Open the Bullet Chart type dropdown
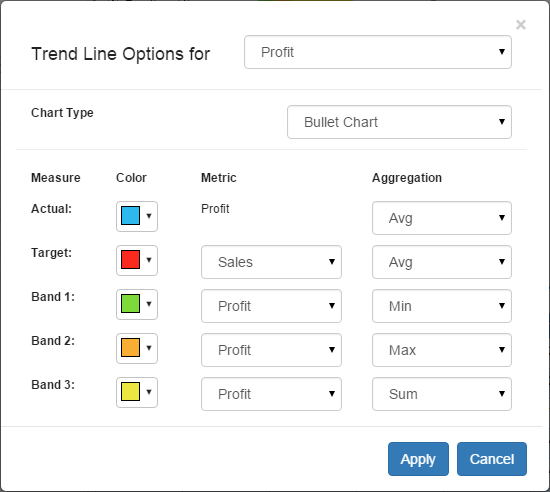The height and width of the screenshot is (492, 550). pyautogui.click(x=399, y=122)
